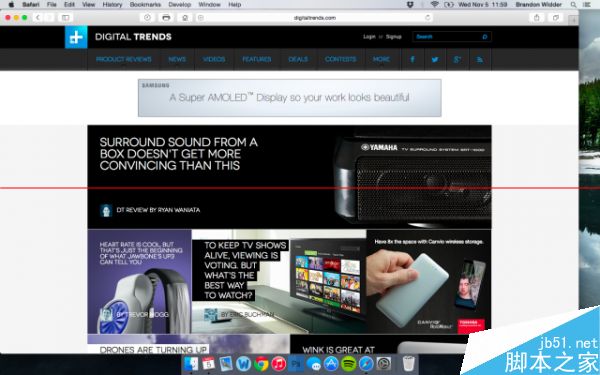600x375 pixels.
Task: Click the Login link
Action: [x=369, y=37]
